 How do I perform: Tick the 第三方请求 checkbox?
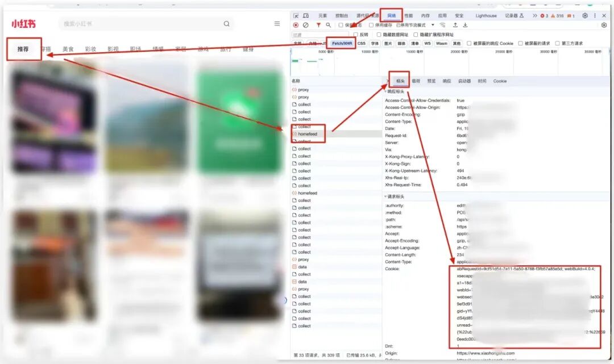pyautogui.click(x=557, y=43)
